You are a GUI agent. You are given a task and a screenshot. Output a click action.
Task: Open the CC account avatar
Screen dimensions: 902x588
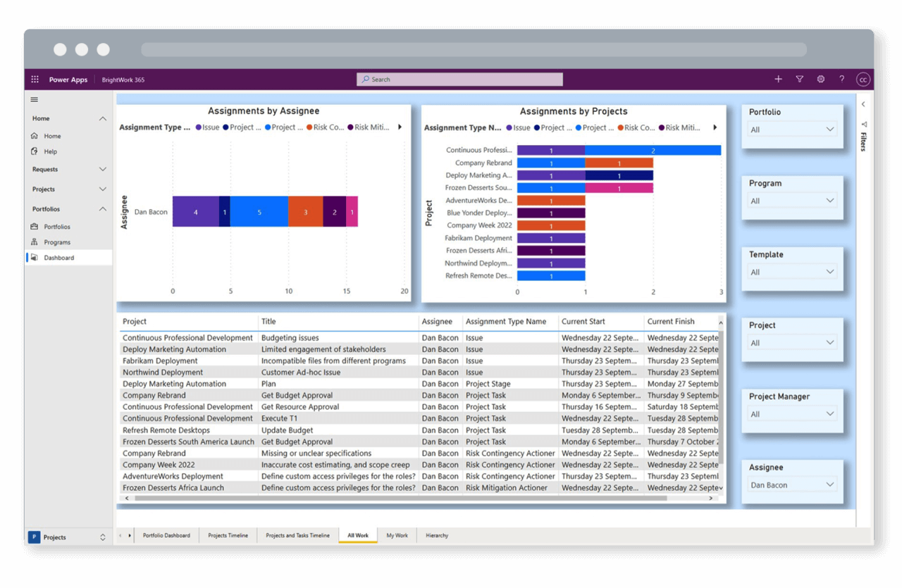click(863, 79)
